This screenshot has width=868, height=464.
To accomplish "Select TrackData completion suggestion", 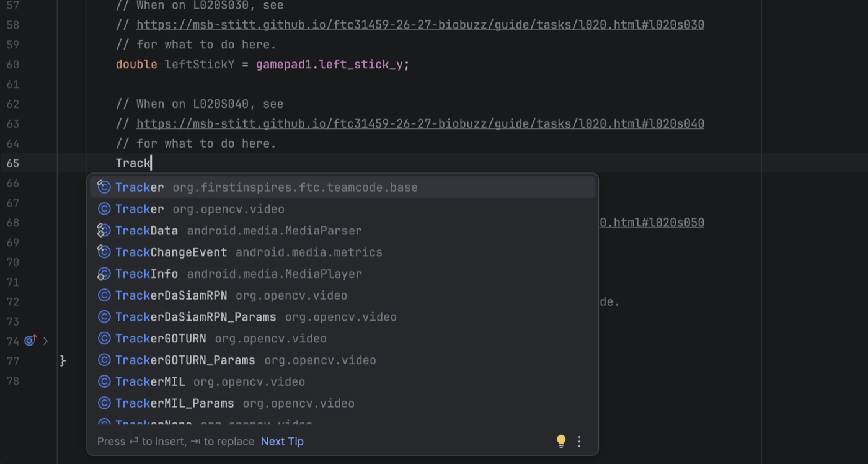I will 343,231.
